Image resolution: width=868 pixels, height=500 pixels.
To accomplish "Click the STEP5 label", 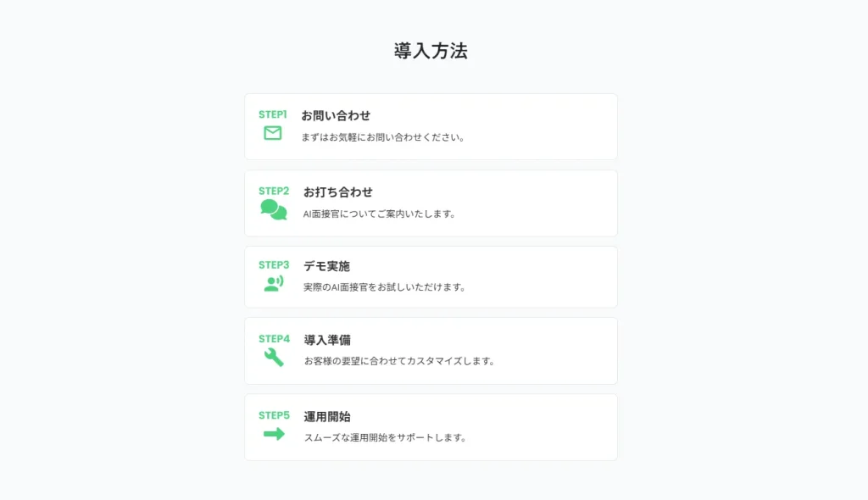I will (x=274, y=415).
